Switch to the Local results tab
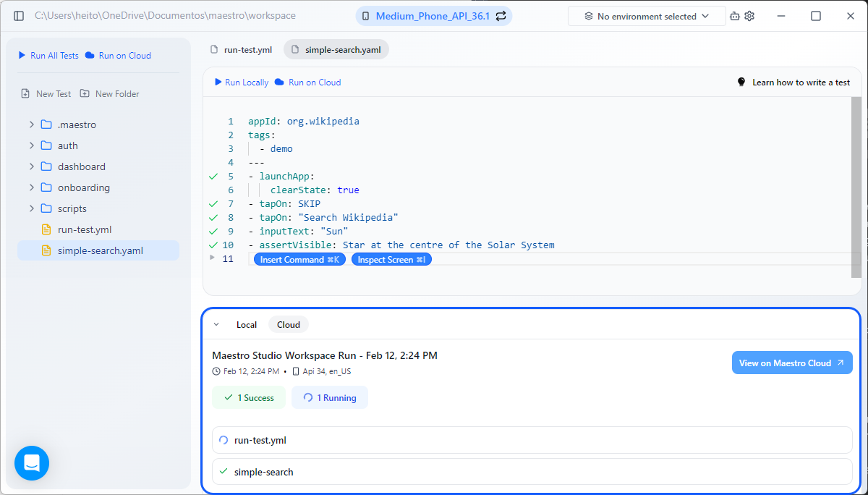This screenshot has width=868, height=495. coord(246,325)
